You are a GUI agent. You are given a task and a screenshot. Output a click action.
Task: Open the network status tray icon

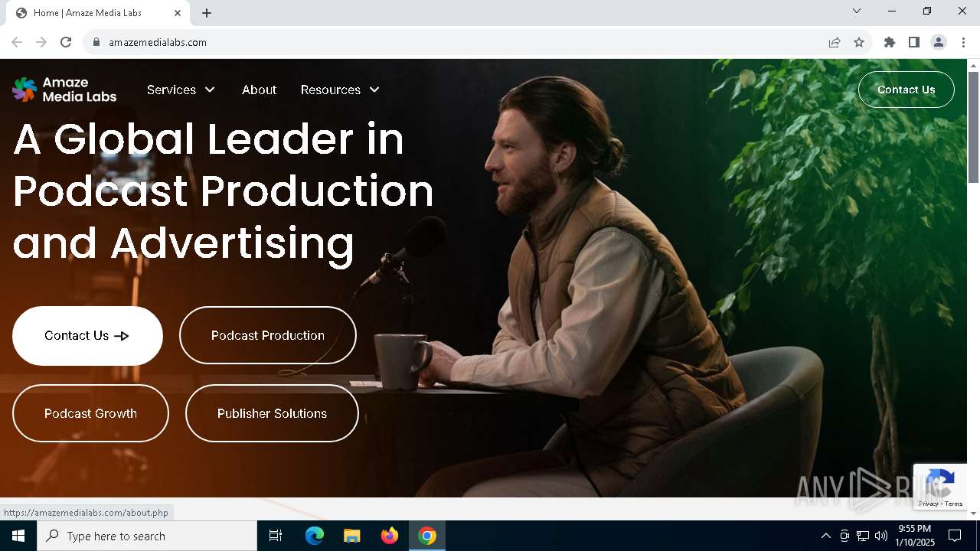click(x=863, y=536)
